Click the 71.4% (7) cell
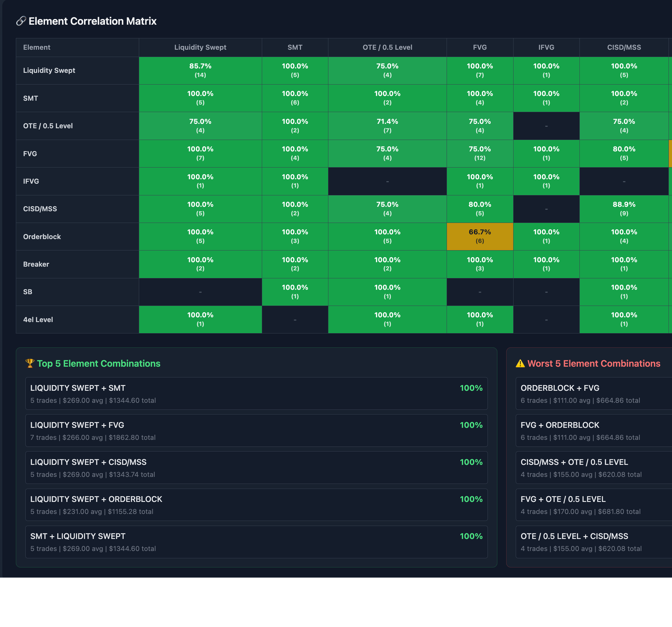Image resolution: width=672 pixels, height=627 pixels. pos(387,126)
